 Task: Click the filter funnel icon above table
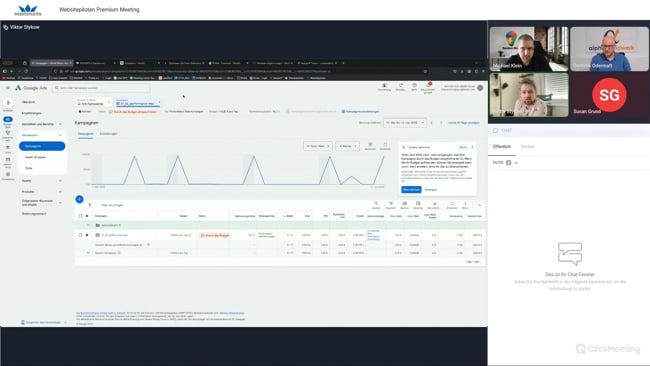tap(90, 205)
